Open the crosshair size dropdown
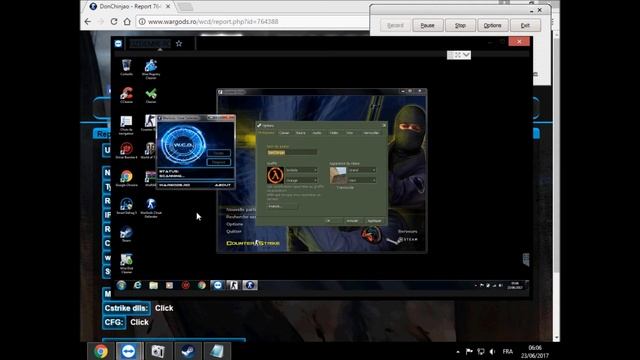The image size is (640, 360). pos(362,170)
